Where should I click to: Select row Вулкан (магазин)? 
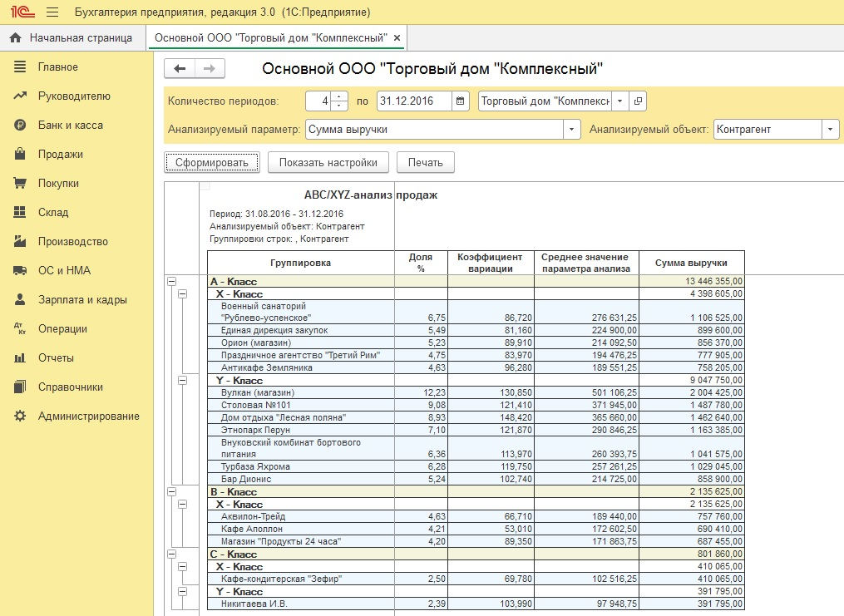[476, 392]
